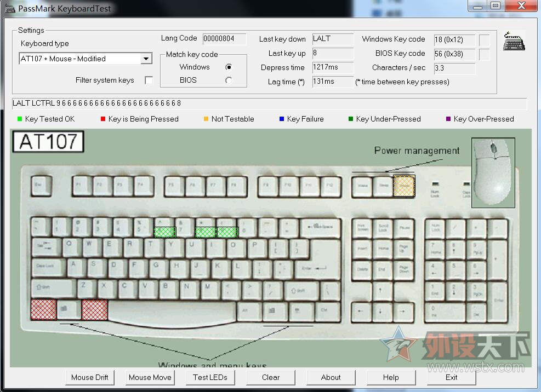The image size is (541, 392).
Task: Click the Backspace key on keyboard image
Action: 321,228
